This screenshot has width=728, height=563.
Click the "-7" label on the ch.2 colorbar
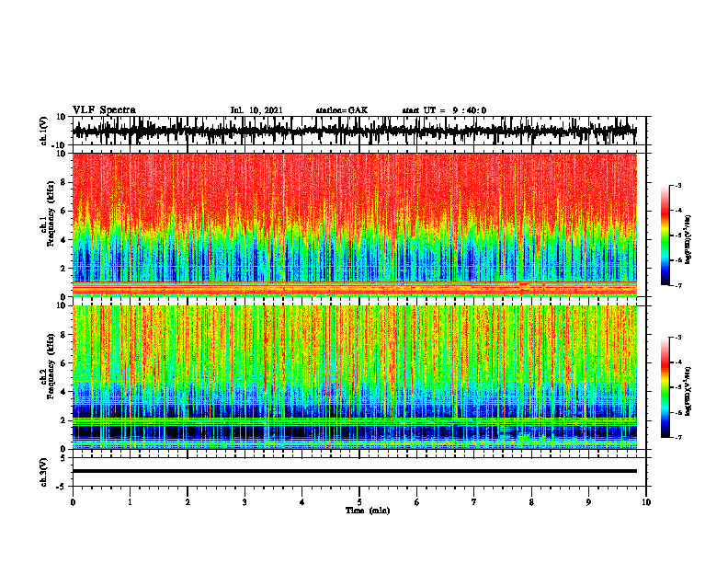coord(677,437)
